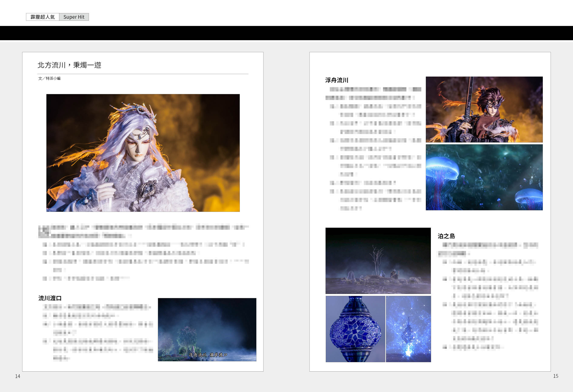
Task: Click the 流川渡口 section heading
Action: tap(50, 298)
